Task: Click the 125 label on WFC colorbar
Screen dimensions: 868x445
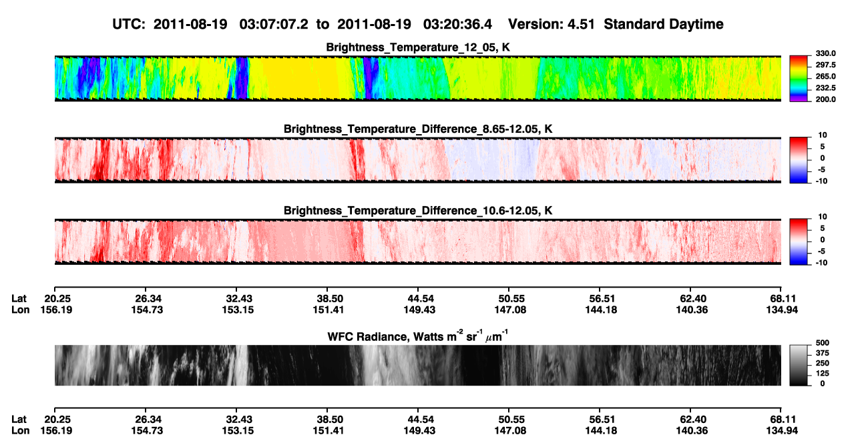Action: [823, 373]
